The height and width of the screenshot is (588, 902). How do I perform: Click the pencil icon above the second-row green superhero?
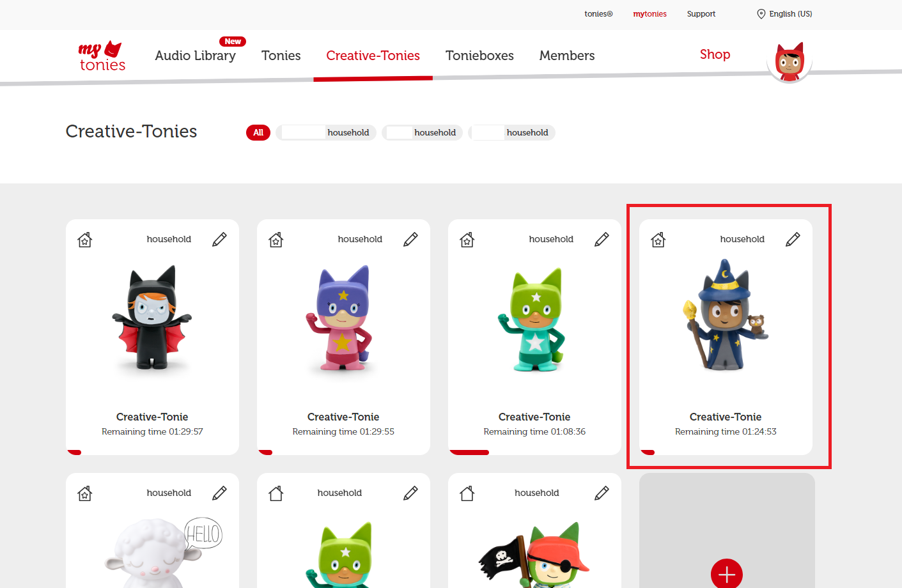[410, 493]
